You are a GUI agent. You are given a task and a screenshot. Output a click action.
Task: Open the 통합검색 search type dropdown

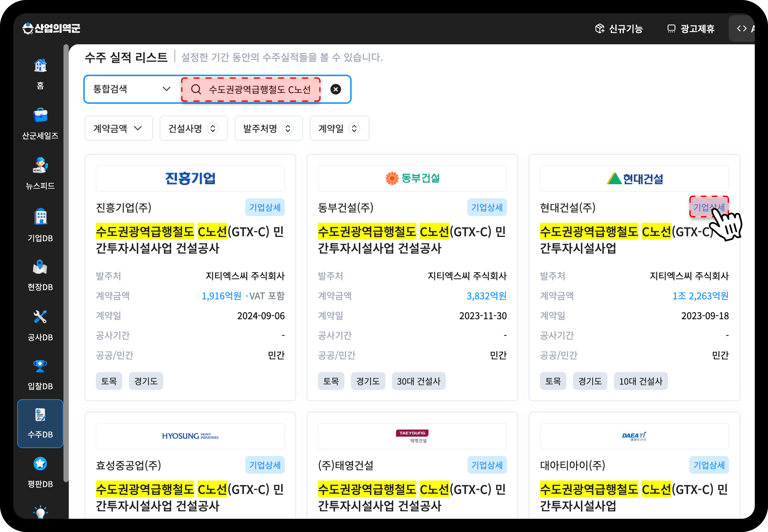click(x=132, y=89)
